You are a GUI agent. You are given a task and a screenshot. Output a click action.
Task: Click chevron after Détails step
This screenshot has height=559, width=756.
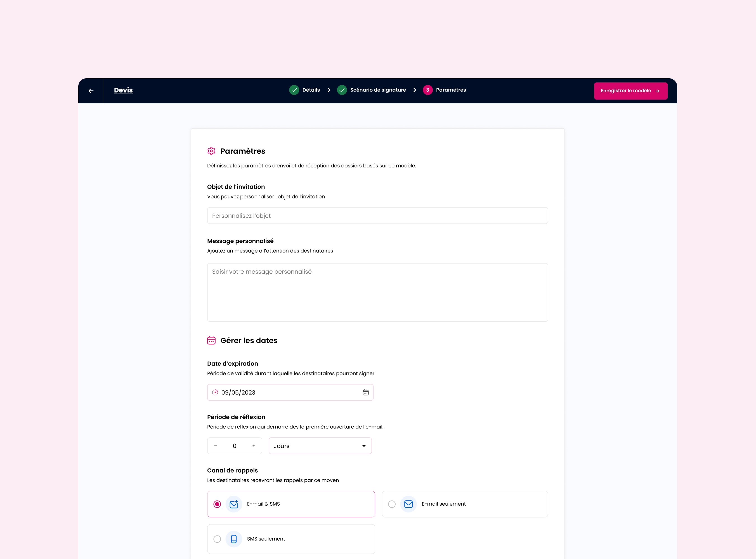click(329, 90)
